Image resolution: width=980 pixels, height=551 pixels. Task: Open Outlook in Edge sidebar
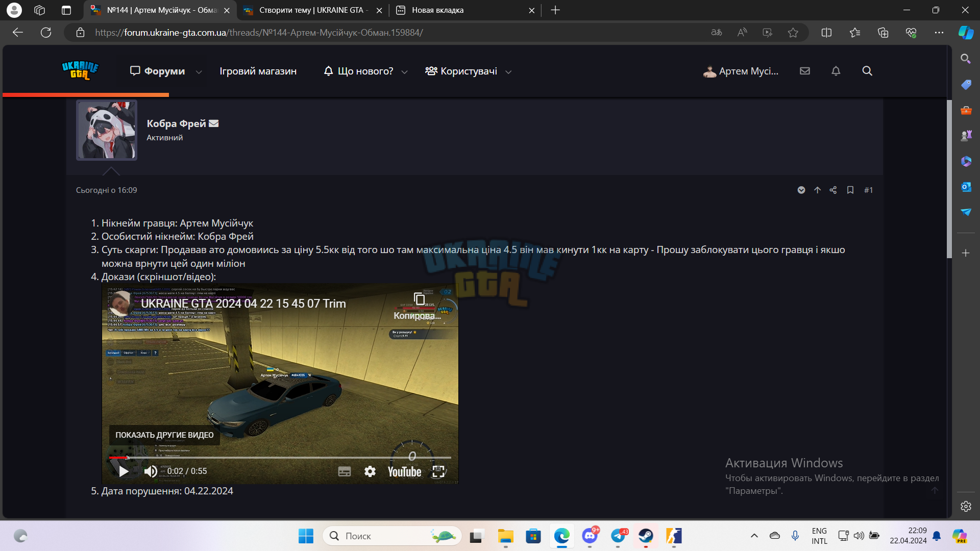966,187
